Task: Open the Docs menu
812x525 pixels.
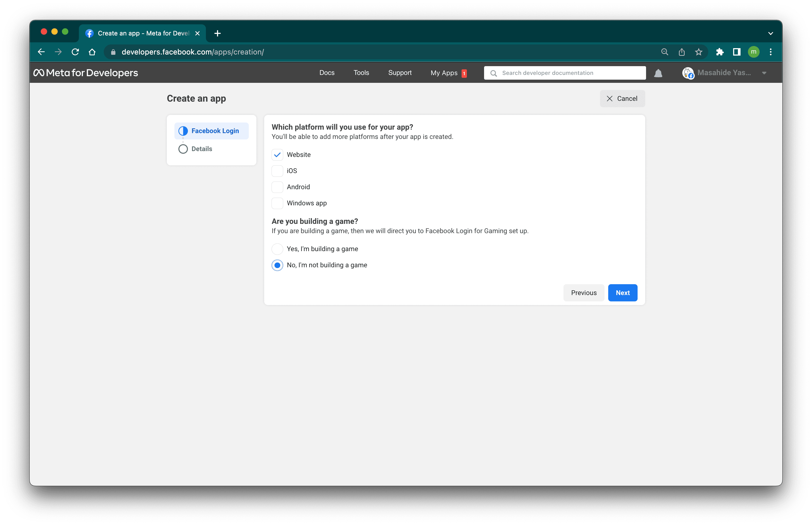Action: pos(327,73)
